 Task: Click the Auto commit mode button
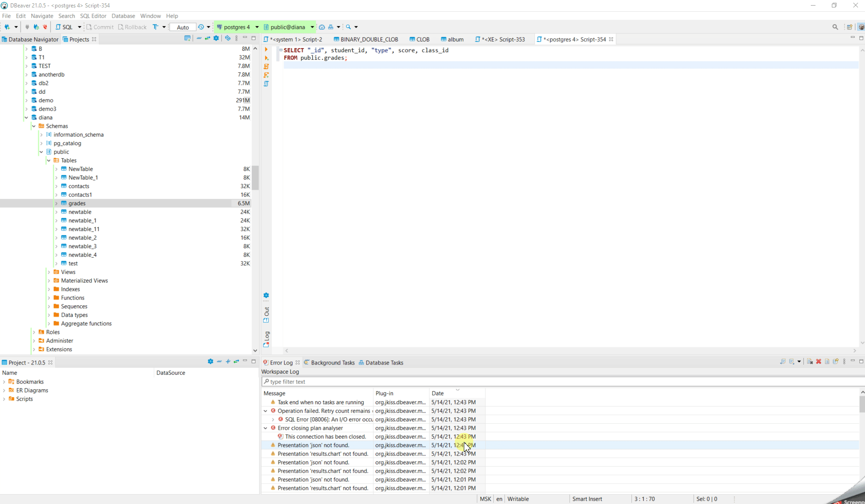pos(183,27)
